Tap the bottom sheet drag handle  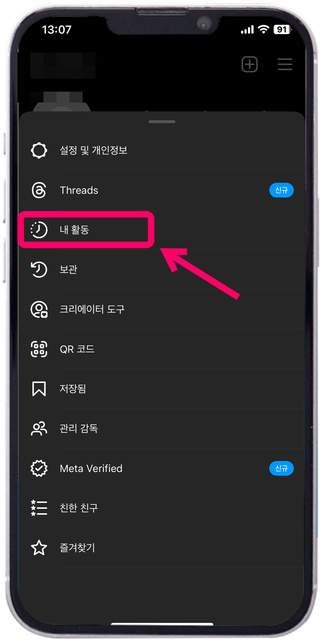pyautogui.click(x=162, y=122)
